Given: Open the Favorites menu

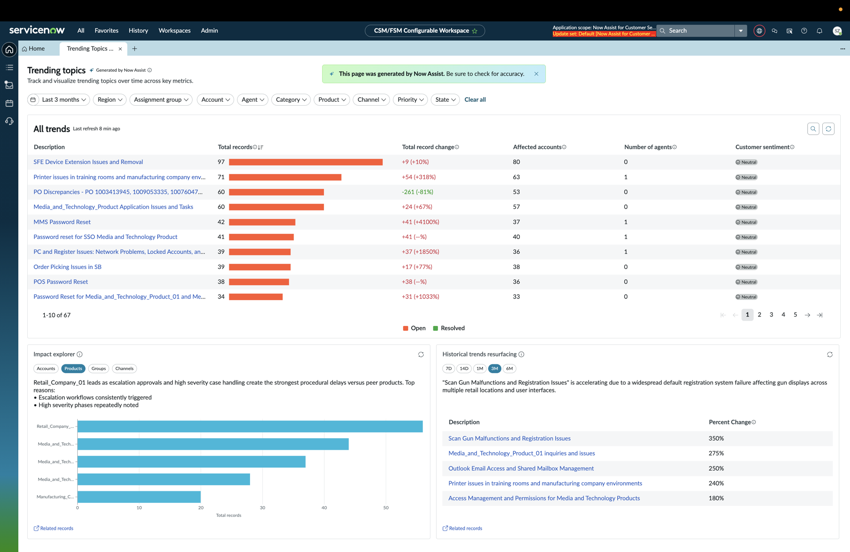Looking at the screenshot, I should [x=106, y=31].
